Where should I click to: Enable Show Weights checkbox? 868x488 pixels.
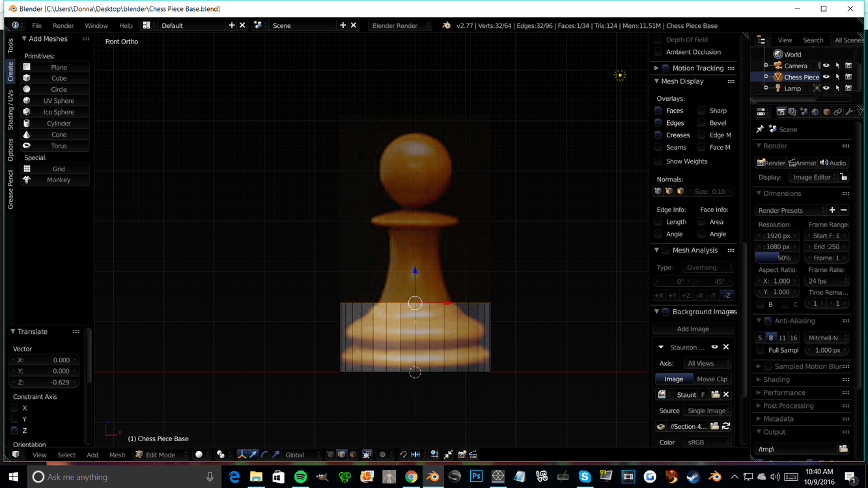pos(658,161)
